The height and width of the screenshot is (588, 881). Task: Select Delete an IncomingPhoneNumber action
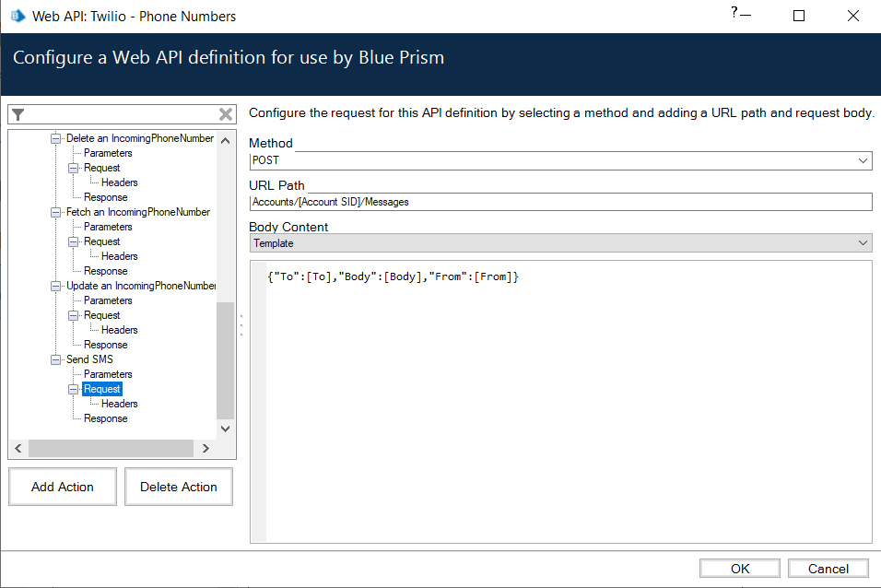point(140,138)
